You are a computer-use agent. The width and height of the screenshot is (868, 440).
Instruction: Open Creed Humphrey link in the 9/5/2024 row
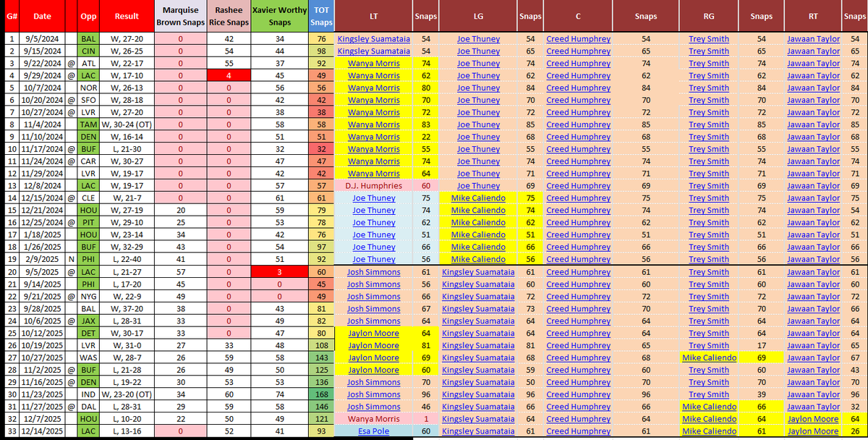tap(578, 39)
